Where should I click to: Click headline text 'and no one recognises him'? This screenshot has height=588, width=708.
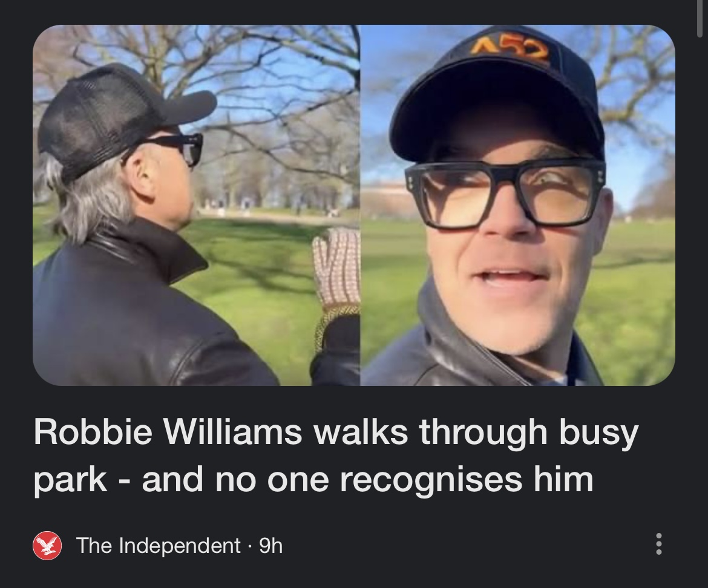click(x=367, y=480)
